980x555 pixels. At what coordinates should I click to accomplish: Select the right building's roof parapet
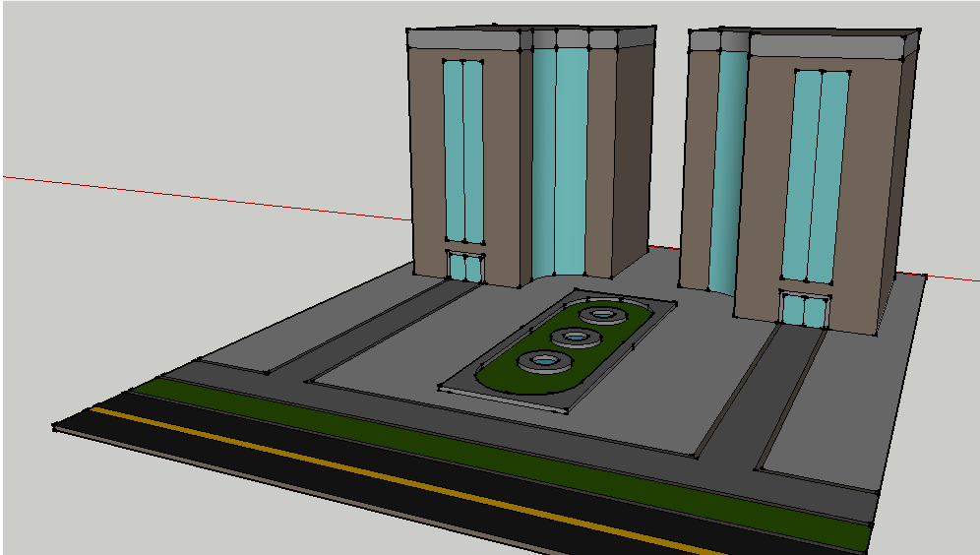(825, 46)
